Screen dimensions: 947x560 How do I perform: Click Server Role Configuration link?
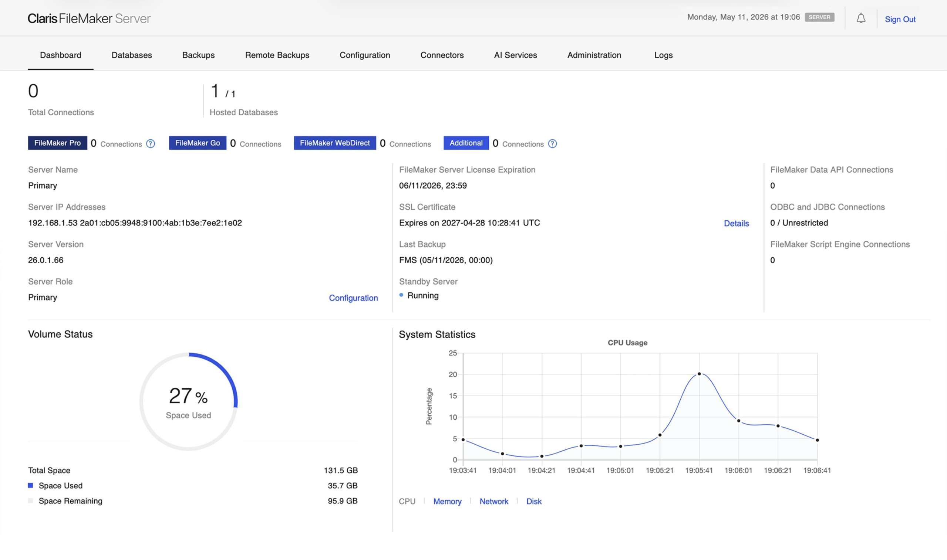(x=353, y=298)
